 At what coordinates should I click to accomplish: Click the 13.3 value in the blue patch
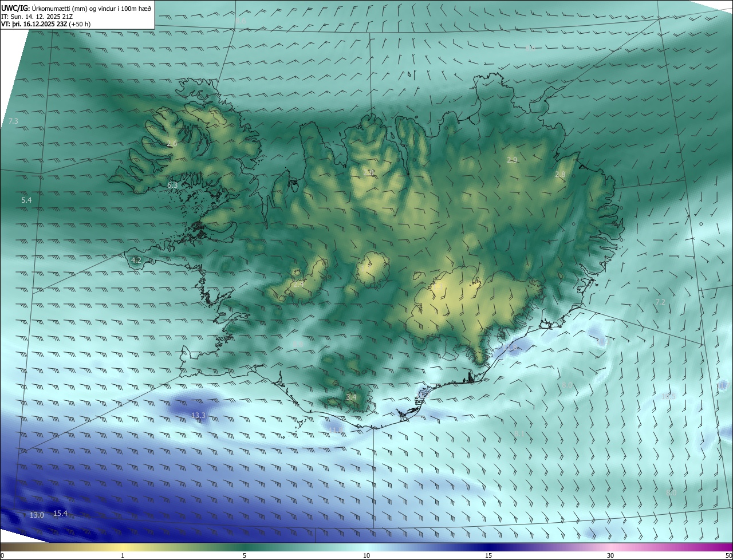tap(198, 415)
